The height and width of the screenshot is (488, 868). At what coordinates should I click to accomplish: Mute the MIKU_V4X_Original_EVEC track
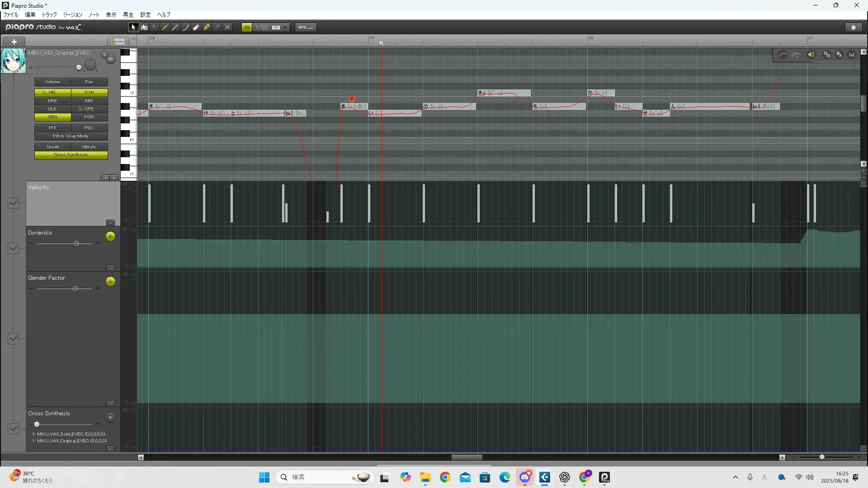click(x=111, y=59)
